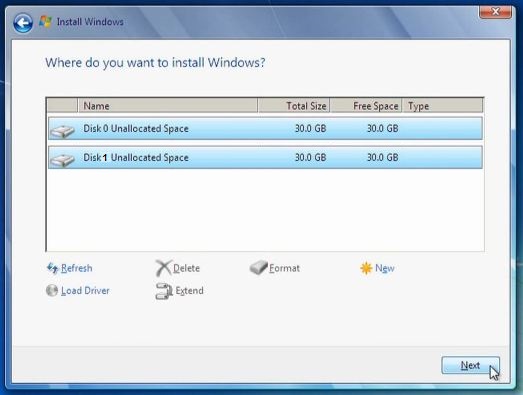Click the New sunburst icon
523x395 pixels.
pos(366,268)
